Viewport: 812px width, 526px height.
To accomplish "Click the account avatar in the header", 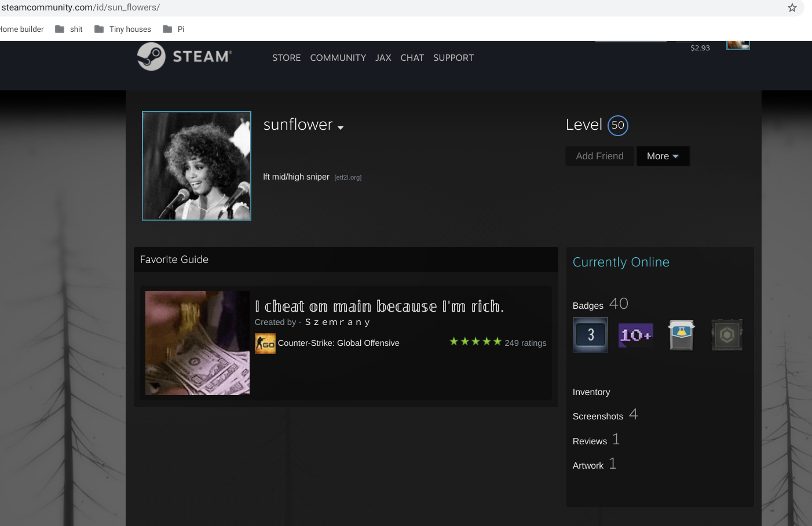I will [x=738, y=45].
